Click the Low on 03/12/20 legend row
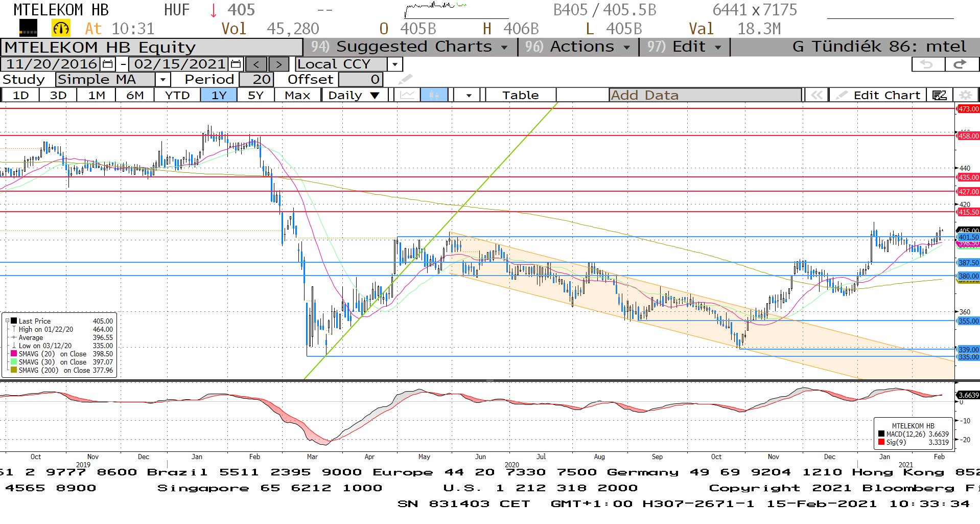 (62, 346)
